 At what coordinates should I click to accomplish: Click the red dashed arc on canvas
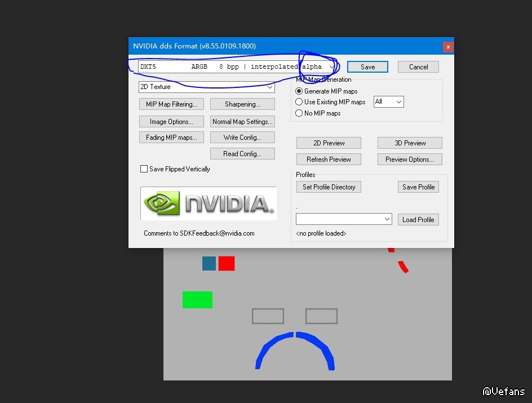[x=403, y=266]
